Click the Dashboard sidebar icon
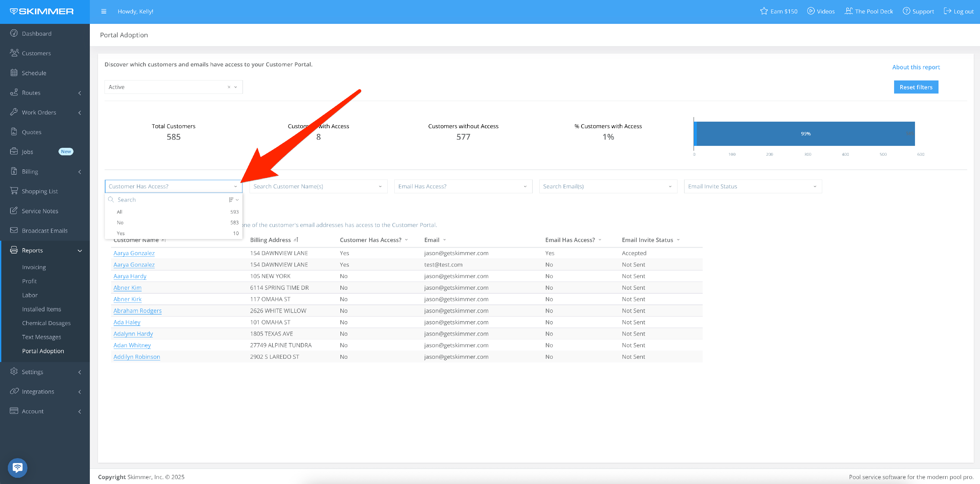Screen dimensions: 980x484 tap(14, 33)
